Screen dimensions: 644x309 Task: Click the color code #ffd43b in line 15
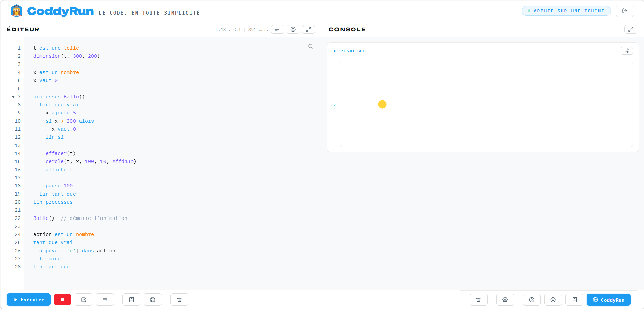(x=123, y=161)
